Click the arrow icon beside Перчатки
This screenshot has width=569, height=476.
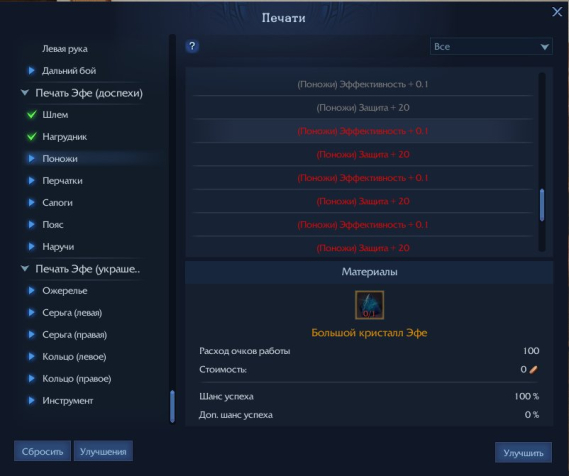coord(32,181)
